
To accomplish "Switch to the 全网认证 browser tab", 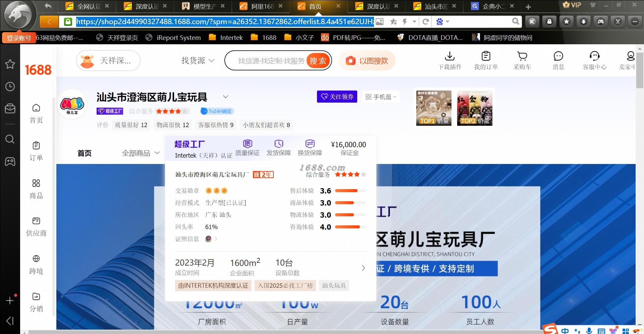I will (x=87, y=6).
